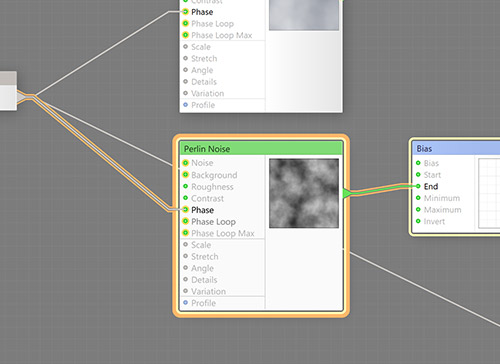Click the Details port on Perlin Noise
This screenshot has width=500, height=364.
[x=186, y=279]
